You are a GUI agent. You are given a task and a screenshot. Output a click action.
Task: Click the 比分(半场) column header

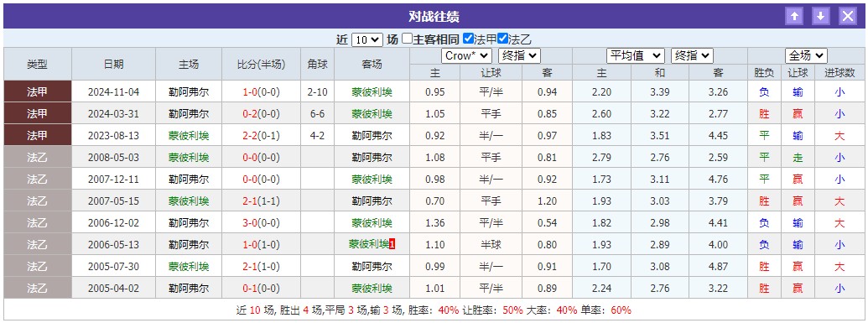pos(262,64)
